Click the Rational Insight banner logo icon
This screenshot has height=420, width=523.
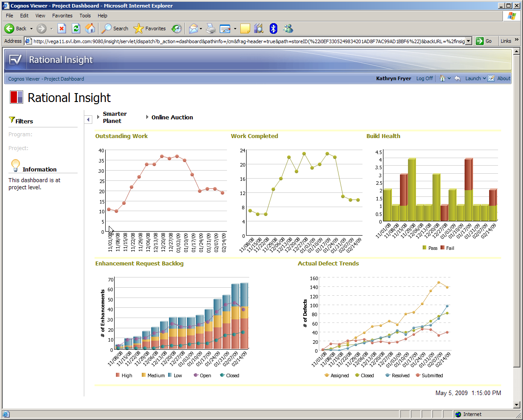(15, 60)
